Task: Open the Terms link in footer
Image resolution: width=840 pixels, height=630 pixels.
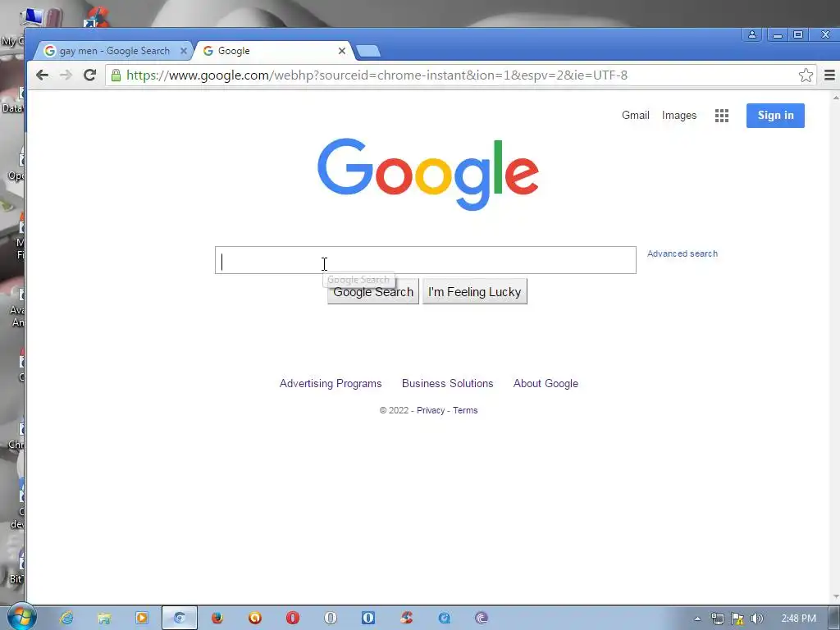Action: point(465,410)
